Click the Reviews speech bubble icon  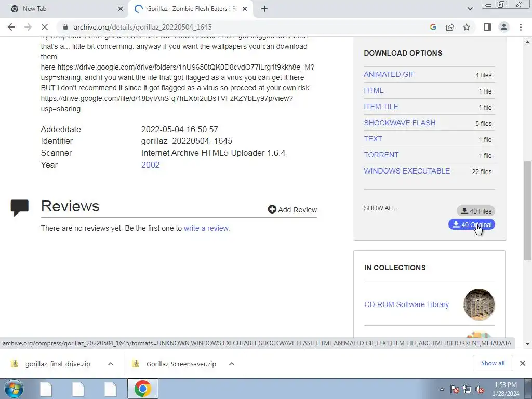pos(20,208)
